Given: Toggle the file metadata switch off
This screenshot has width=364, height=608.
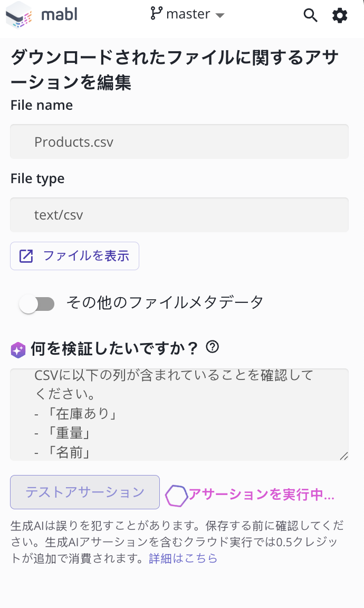Looking at the screenshot, I should pyautogui.click(x=36, y=304).
